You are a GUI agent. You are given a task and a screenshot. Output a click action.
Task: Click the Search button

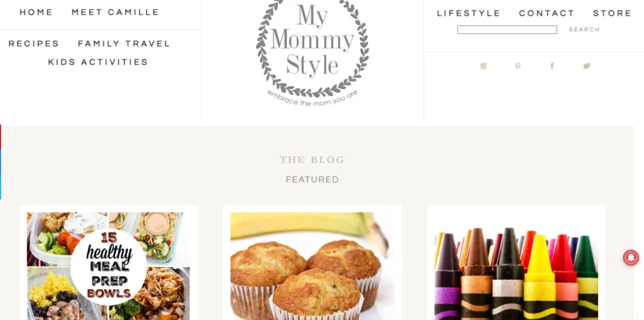pyautogui.click(x=584, y=30)
